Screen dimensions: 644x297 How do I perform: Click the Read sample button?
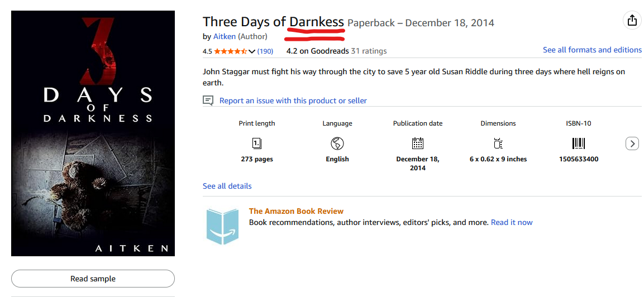(93, 279)
